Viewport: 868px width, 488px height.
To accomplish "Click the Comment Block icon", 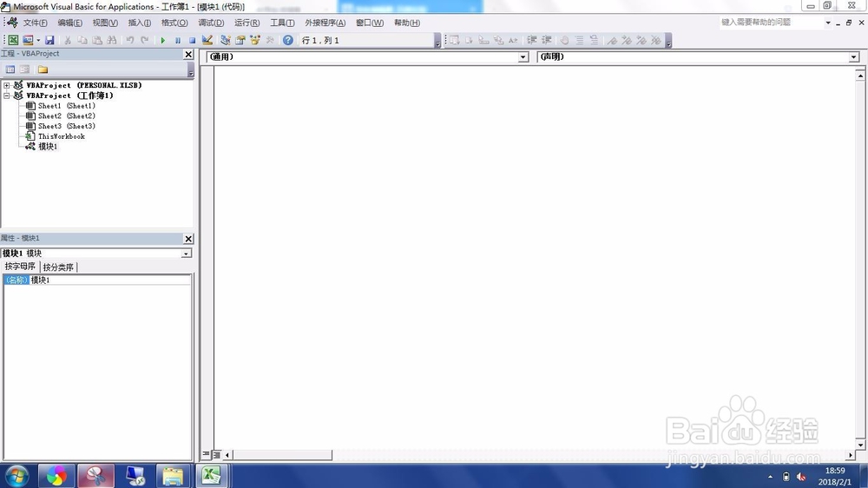I will click(579, 40).
